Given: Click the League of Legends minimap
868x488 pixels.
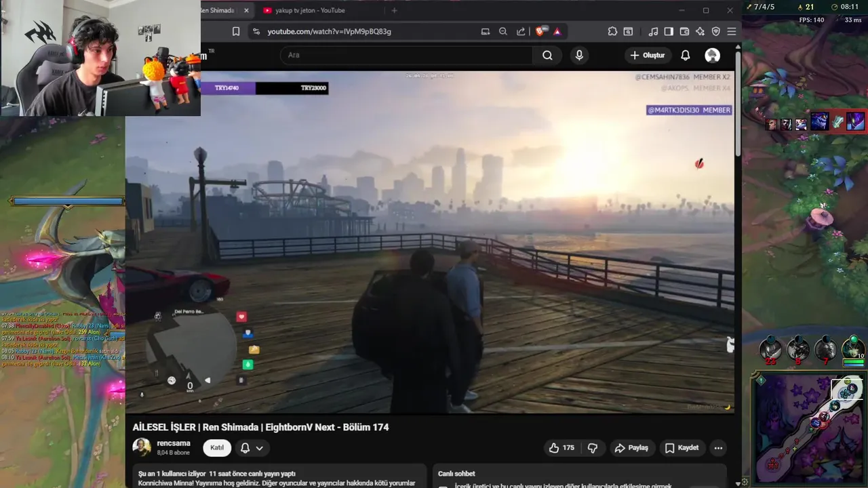Looking at the screenshot, I should click(808, 429).
